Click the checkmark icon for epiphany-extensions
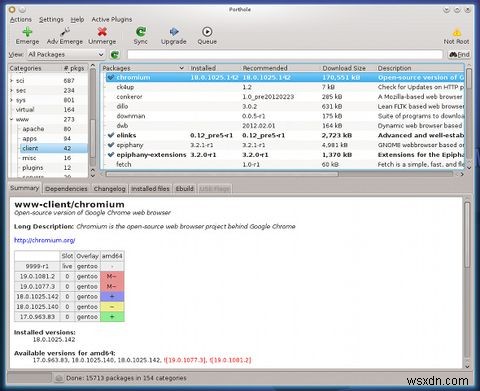Screen dimensions: 480x391 (111, 155)
